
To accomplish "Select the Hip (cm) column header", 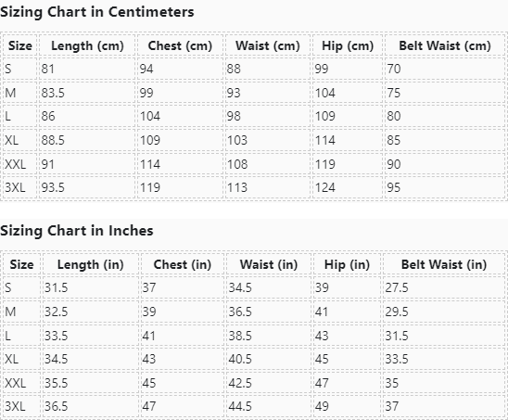I will [x=348, y=45].
